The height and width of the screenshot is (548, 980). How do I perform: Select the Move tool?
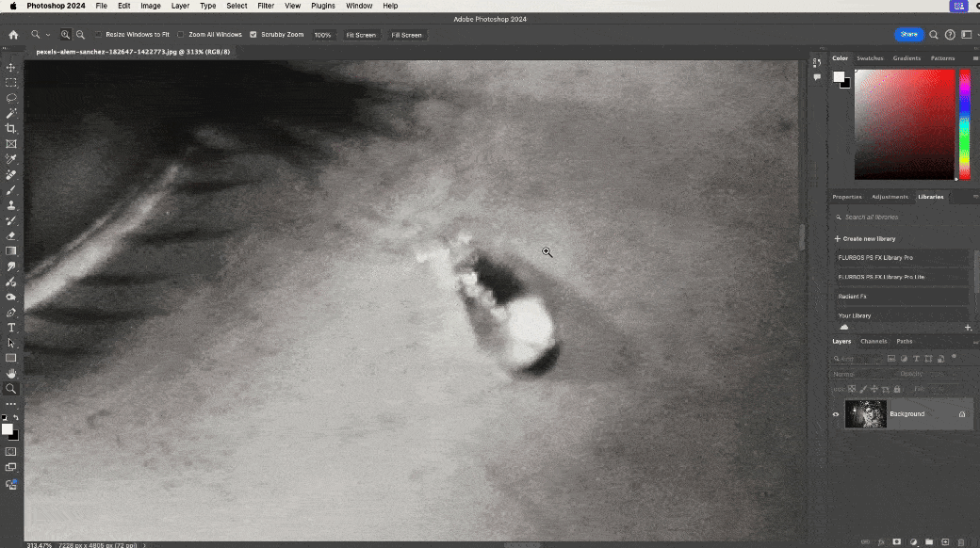pos(11,68)
